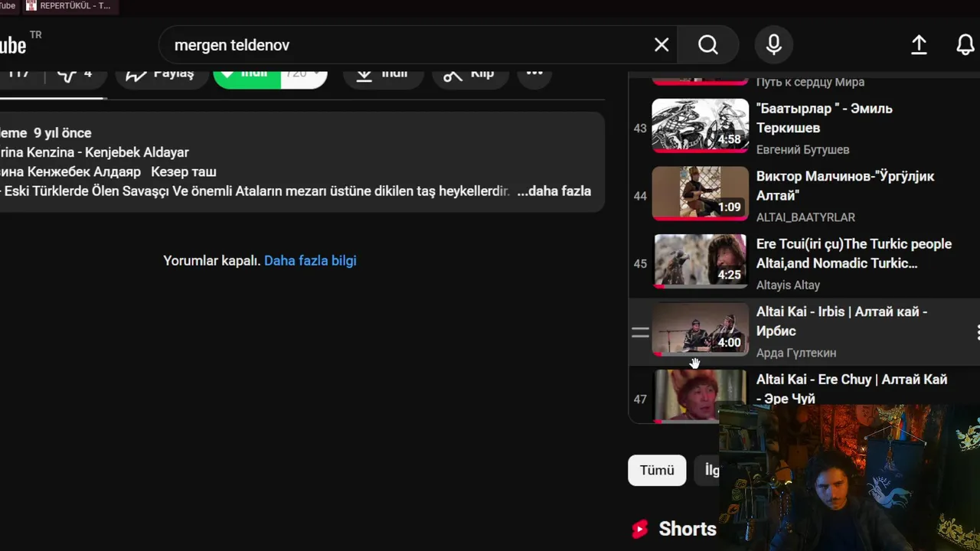
Task: Click the '4:58' duration badge
Action: [729, 139]
